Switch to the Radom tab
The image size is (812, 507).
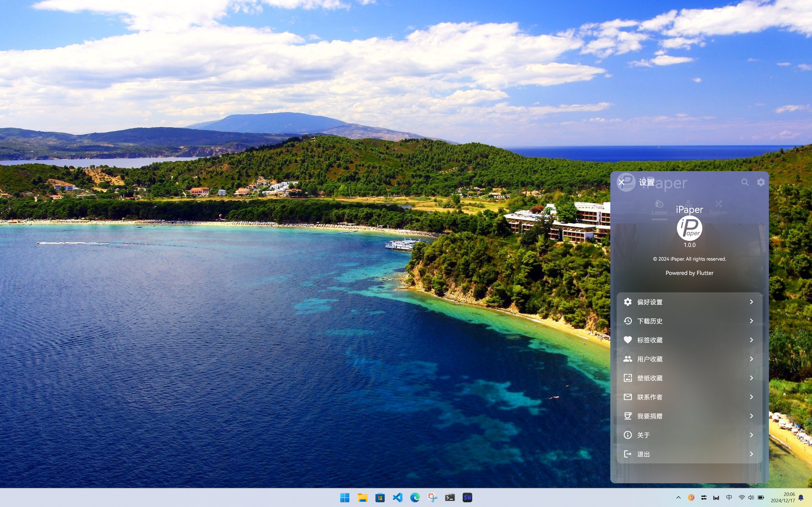pyautogui.click(x=718, y=208)
